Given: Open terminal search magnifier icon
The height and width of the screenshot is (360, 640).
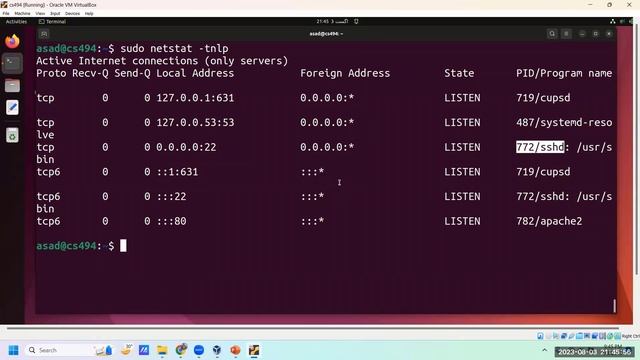Looking at the screenshot, I should click(552, 34).
